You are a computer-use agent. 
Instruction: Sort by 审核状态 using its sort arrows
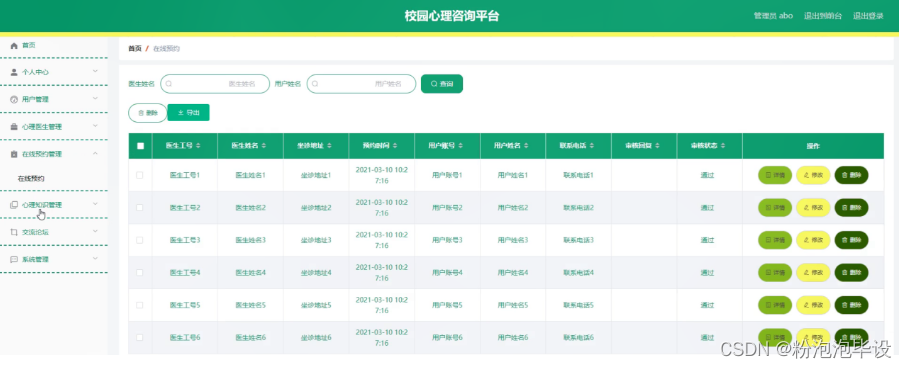pos(723,146)
